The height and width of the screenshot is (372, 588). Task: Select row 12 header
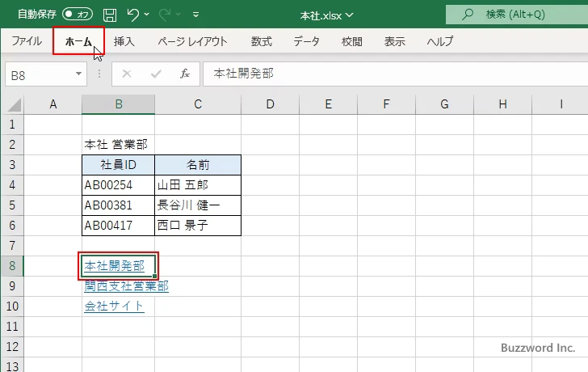[x=12, y=347]
